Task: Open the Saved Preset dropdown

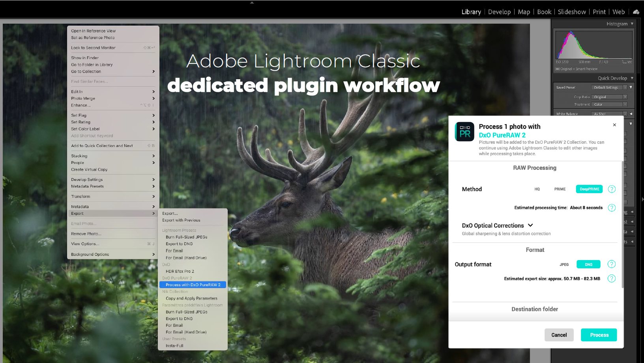Action: pyautogui.click(x=609, y=87)
